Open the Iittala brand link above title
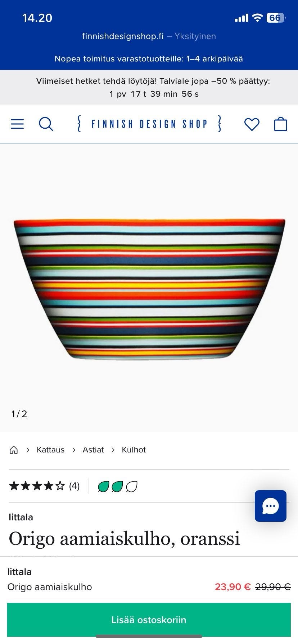This screenshot has height=644, width=298. pyautogui.click(x=21, y=517)
